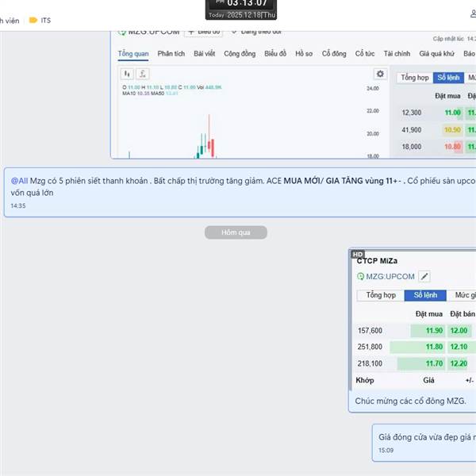The width and height of the screenshot is (476, 476).
Task: Click the user profile icon at top right
Action: (473, 13)
